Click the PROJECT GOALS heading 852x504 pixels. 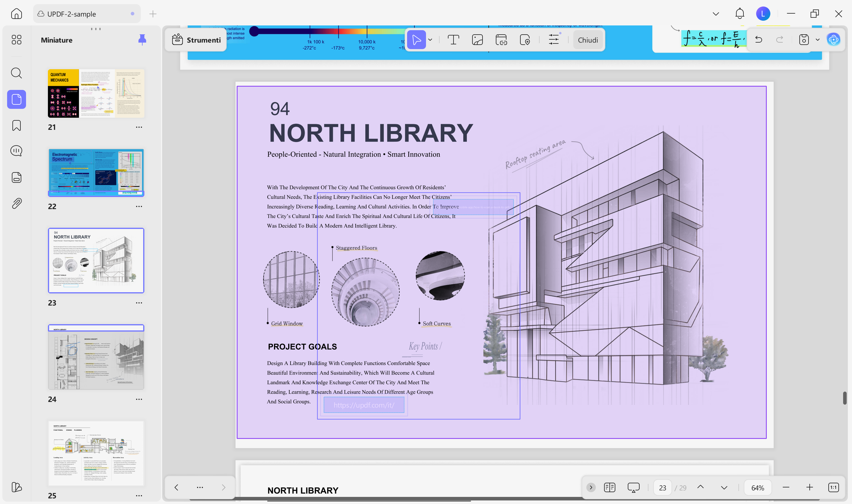[x=303, y=346]
